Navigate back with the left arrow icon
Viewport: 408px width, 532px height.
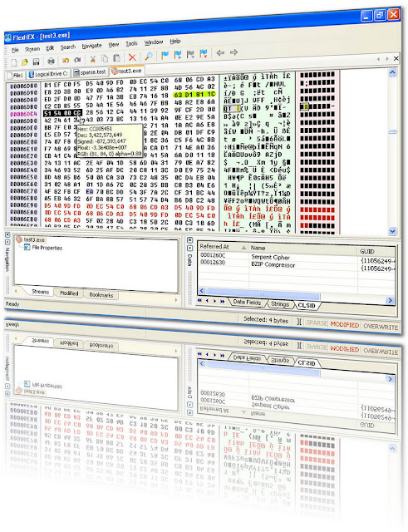220,52
